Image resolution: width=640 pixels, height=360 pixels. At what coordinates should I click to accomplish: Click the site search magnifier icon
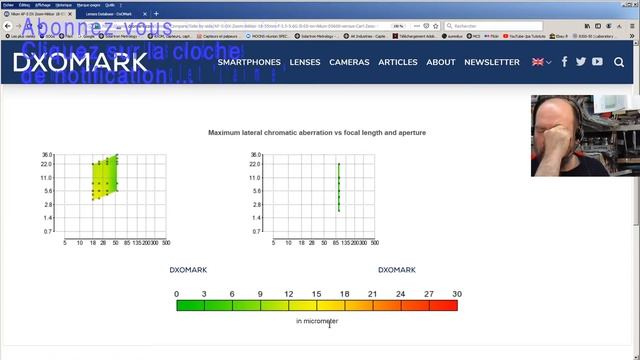[x=619, y=62]
